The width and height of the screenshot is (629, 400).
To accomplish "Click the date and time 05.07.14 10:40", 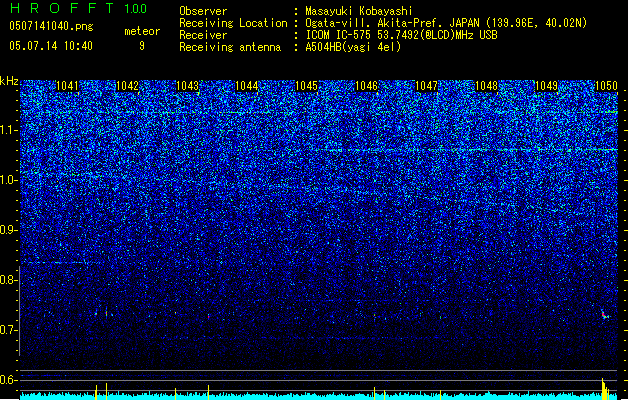I will point(51,46).
